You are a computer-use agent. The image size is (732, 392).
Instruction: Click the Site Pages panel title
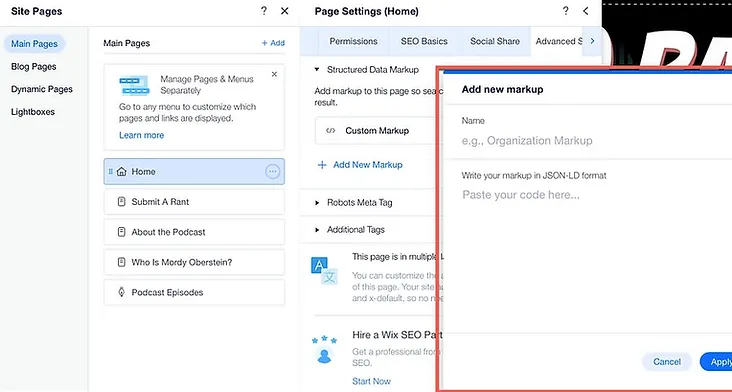click(x=36, y=11)
